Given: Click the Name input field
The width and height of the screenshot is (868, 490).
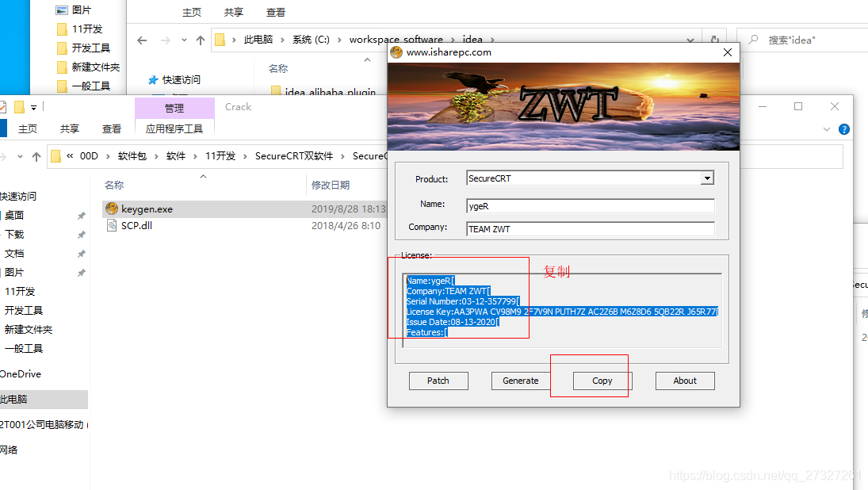Looking at the screenshot, I should [x=590, y=206].
